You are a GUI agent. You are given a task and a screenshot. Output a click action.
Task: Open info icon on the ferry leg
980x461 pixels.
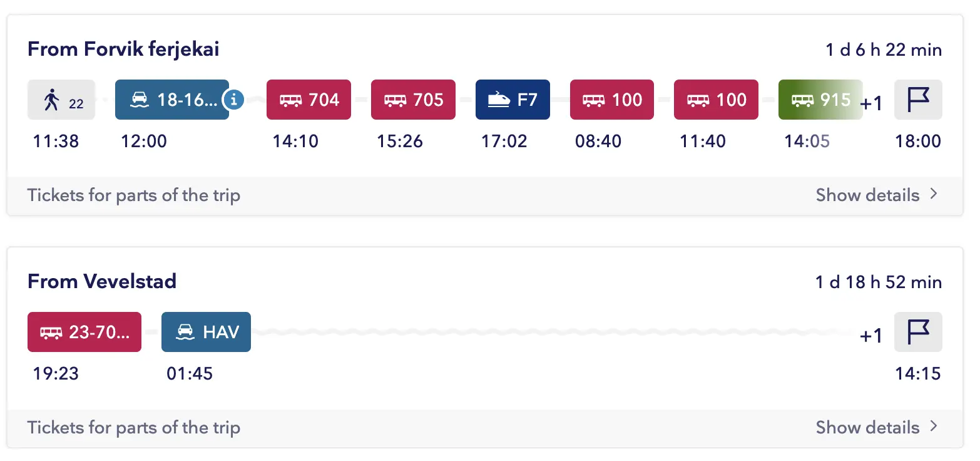pos(233,99)
